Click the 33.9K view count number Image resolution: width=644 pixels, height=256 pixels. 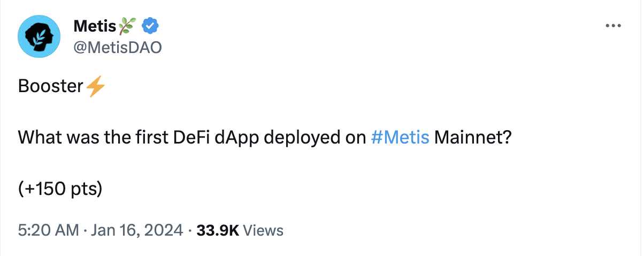click(217, 231)
